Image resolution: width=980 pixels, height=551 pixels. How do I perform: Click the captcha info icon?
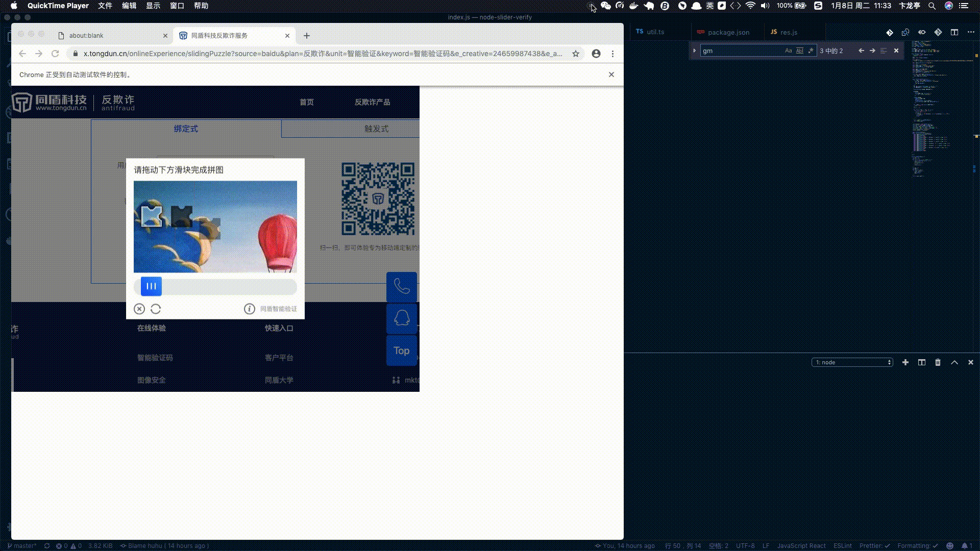[249, 309]
